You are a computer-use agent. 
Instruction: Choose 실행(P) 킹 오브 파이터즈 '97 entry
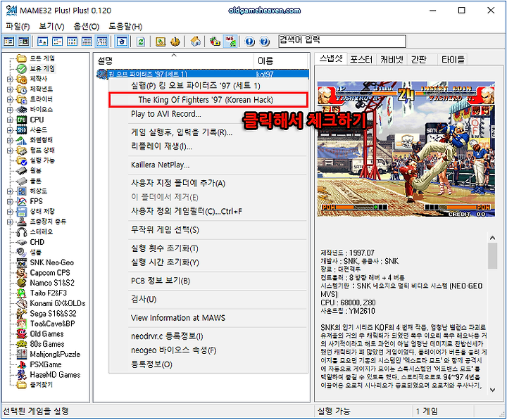208,86
